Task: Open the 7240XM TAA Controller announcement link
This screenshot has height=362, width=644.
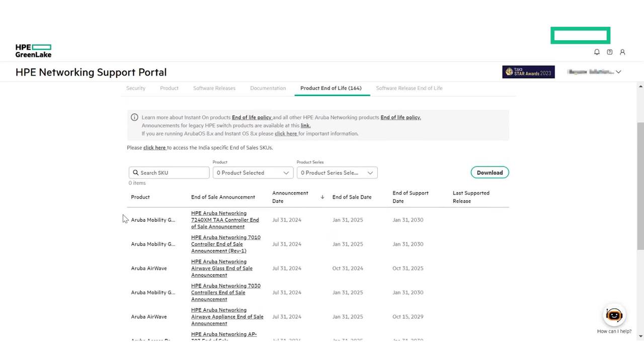Action: pos(225,220)
